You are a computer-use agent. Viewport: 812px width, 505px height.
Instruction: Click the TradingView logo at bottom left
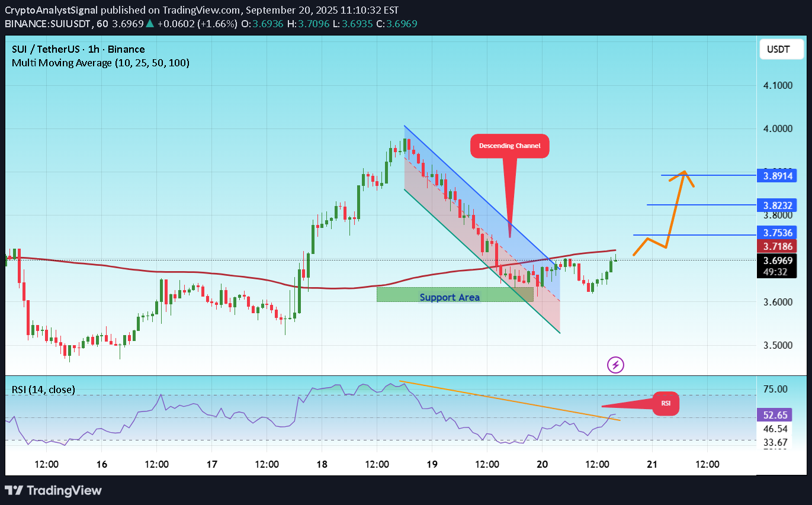point(53,490)
